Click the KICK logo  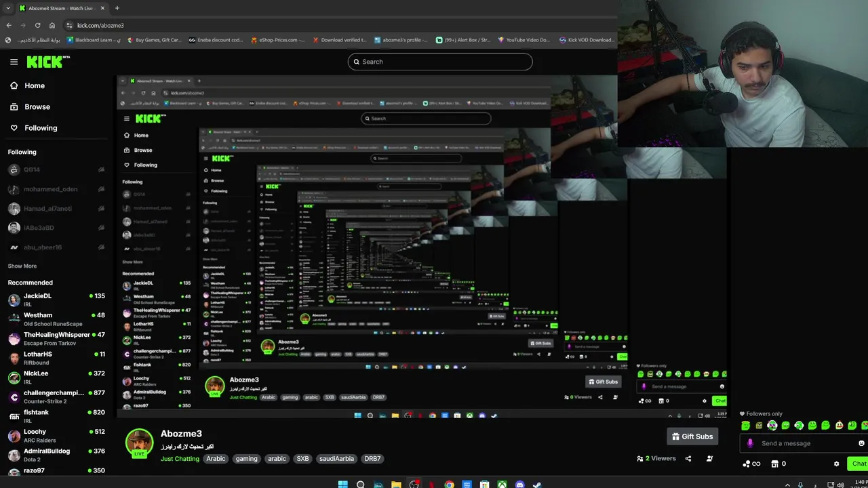(x=47, y=62)
